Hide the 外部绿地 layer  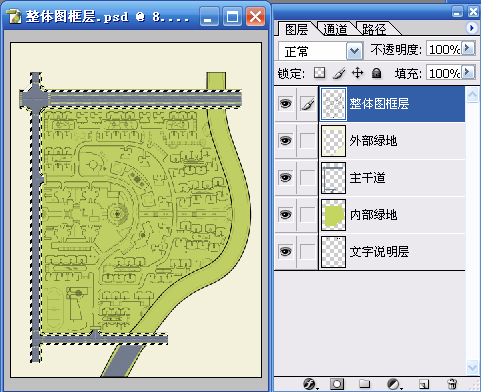pyautogui.click(x=285, y=141)
